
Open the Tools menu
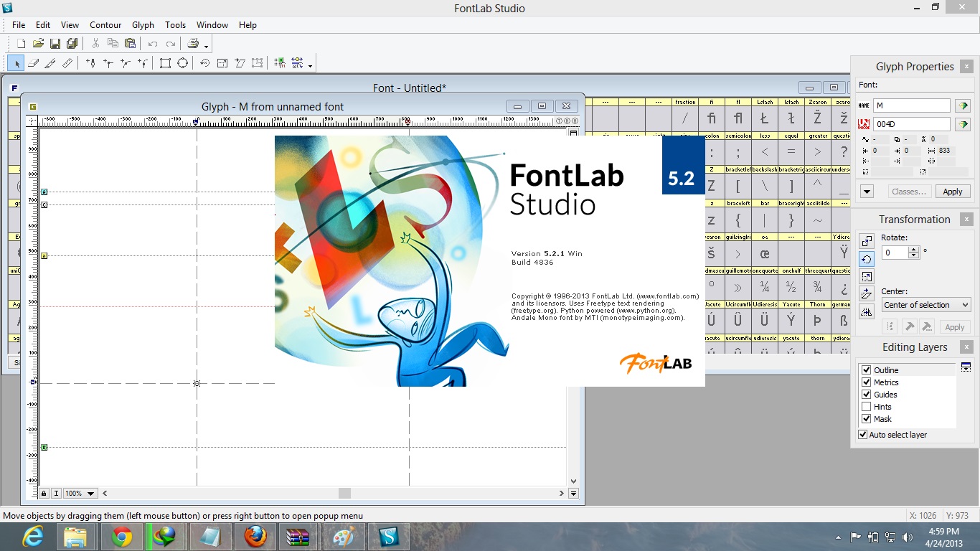coord(175,24)
